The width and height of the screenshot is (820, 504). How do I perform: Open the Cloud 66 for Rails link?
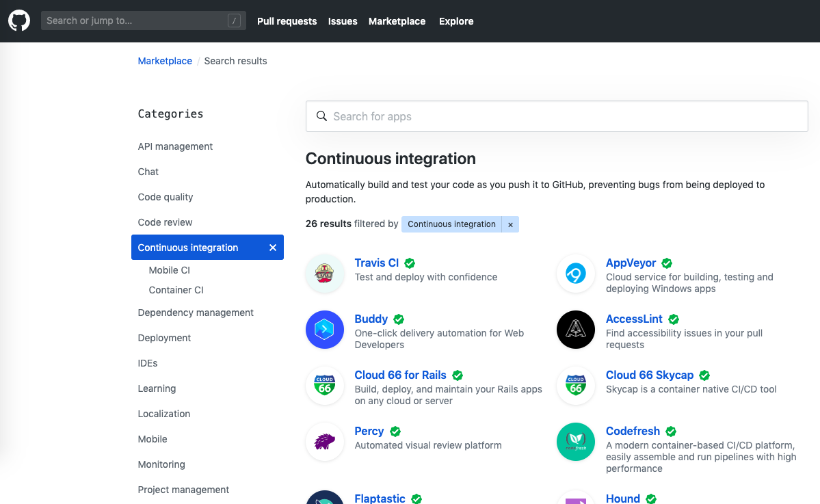(401, 375)
